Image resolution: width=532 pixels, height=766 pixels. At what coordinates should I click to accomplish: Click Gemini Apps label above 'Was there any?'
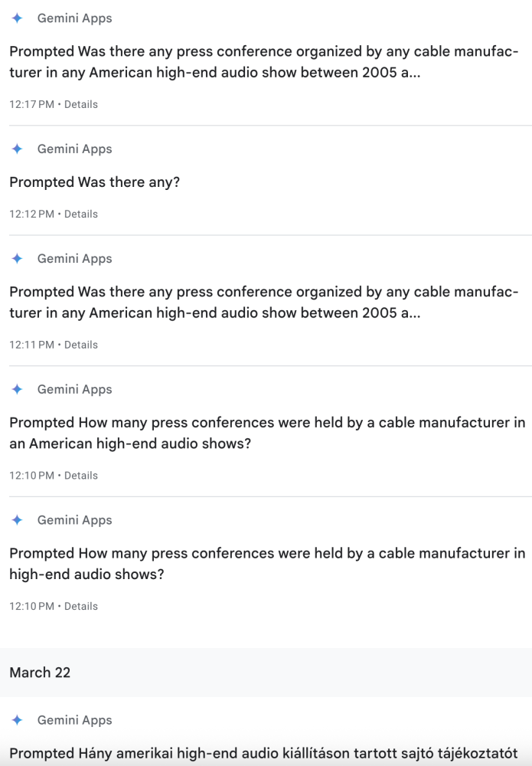[x=75, y=149]
